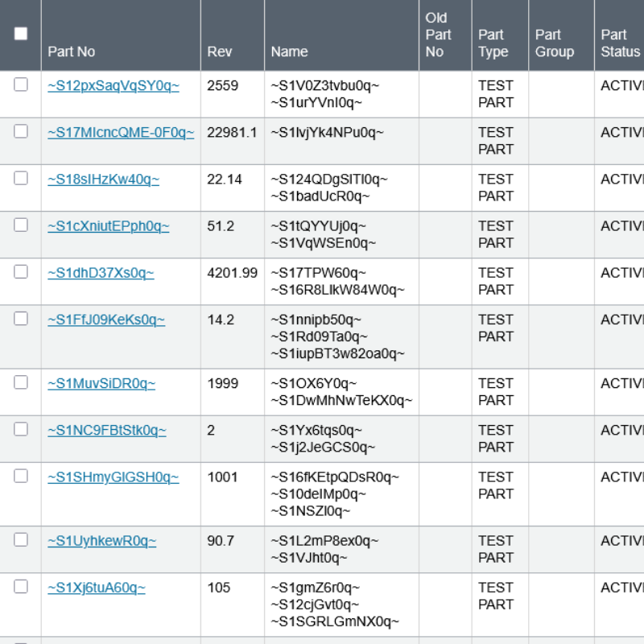Mark the checkbox for row ~S1FfJ09KeKs0q~
This screenshot has height=644, width=644.
(x=21, y=319)
